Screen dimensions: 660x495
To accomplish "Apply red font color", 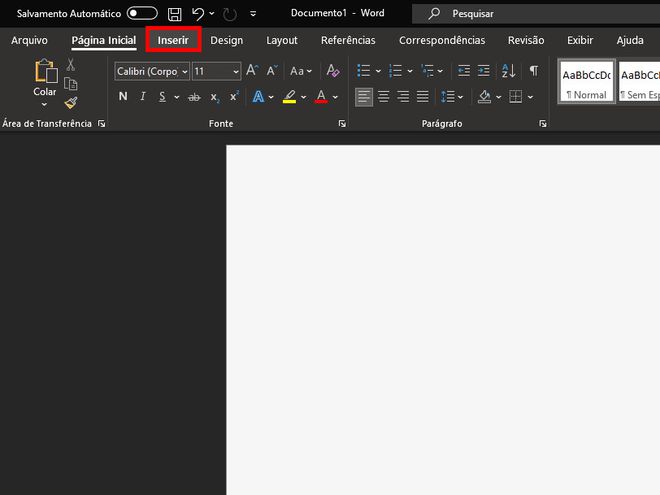I will (321, 97).
